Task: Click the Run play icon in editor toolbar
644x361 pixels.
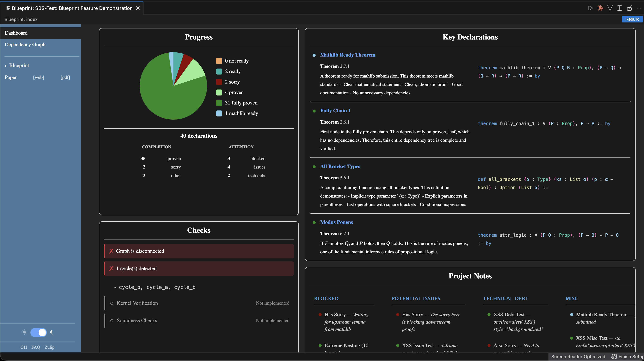Action: pos(590,8)
